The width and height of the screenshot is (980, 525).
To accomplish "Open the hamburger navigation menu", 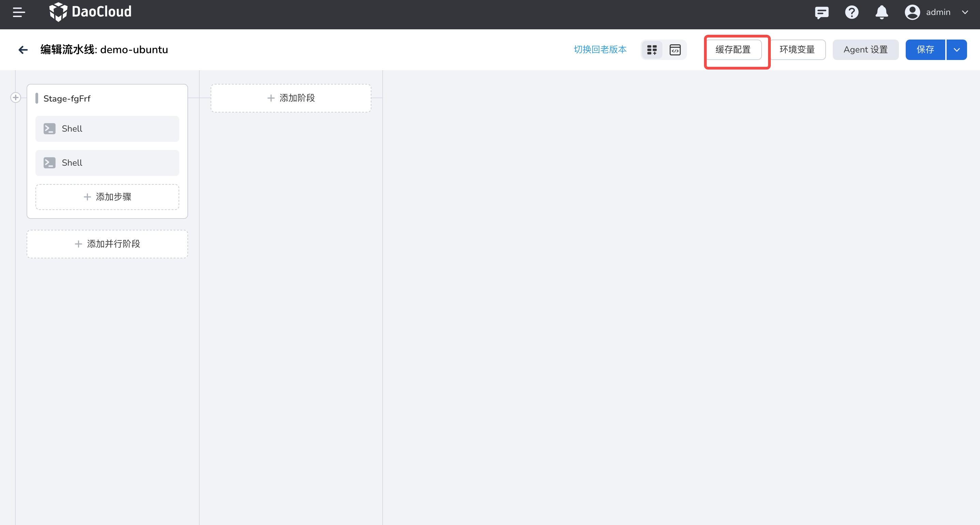I will point(19,12).
